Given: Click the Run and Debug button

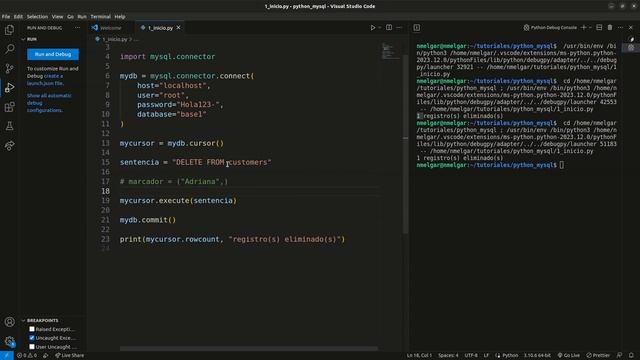Looking at the screenshot, I should tap(53, 54).
